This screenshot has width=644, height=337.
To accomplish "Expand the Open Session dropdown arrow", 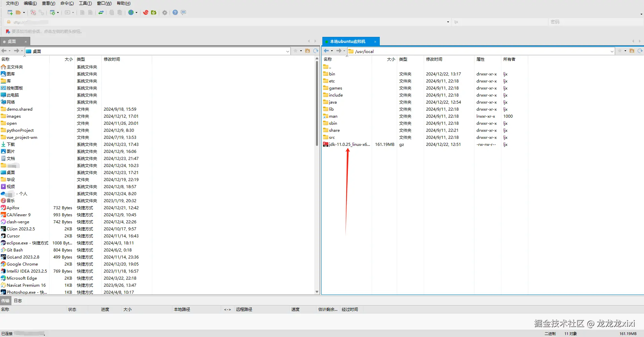I will [24, 13].
